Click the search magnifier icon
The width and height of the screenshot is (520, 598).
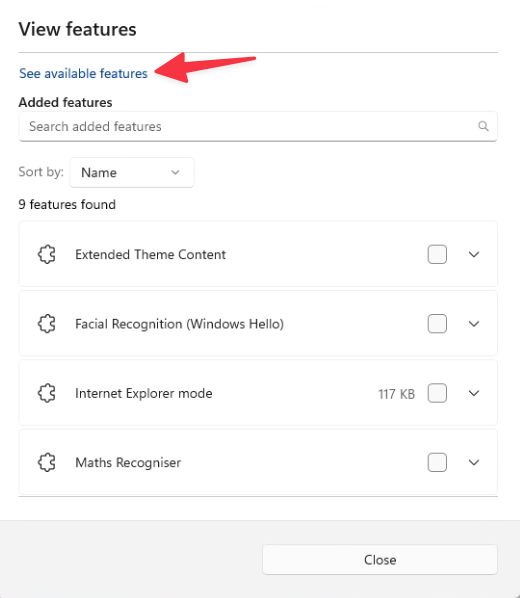(483, 126)
